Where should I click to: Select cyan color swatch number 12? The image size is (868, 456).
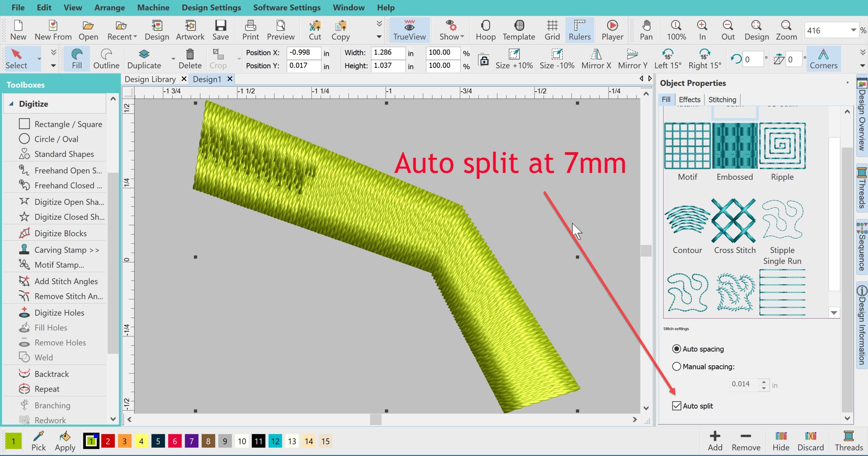pos(275,441)
